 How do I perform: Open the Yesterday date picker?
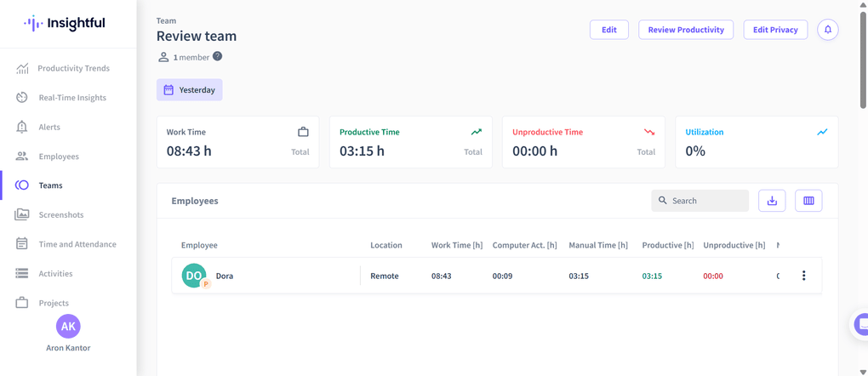[190, 90]
